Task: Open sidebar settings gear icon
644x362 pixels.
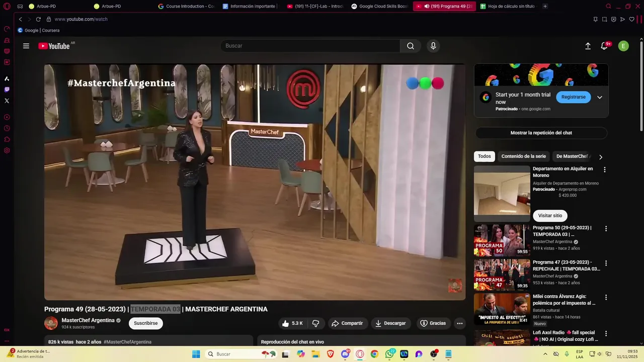Action: click(7, 150)
